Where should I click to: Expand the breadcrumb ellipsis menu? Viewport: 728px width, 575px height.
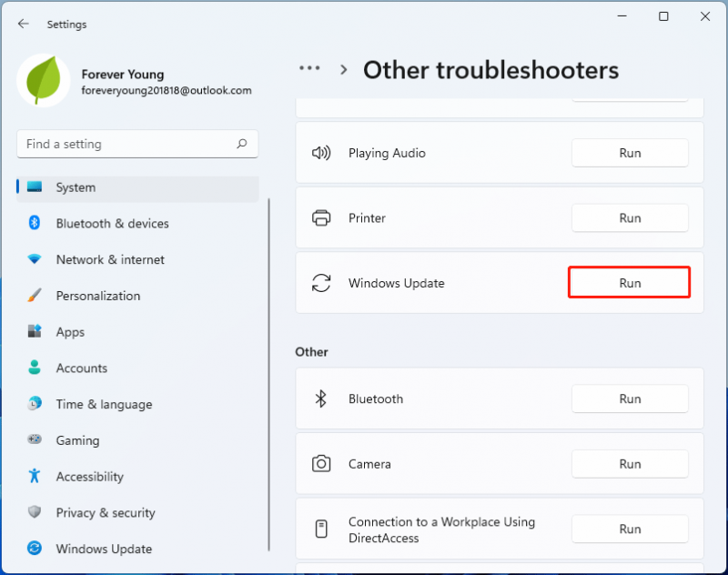(x=309, y=68)
